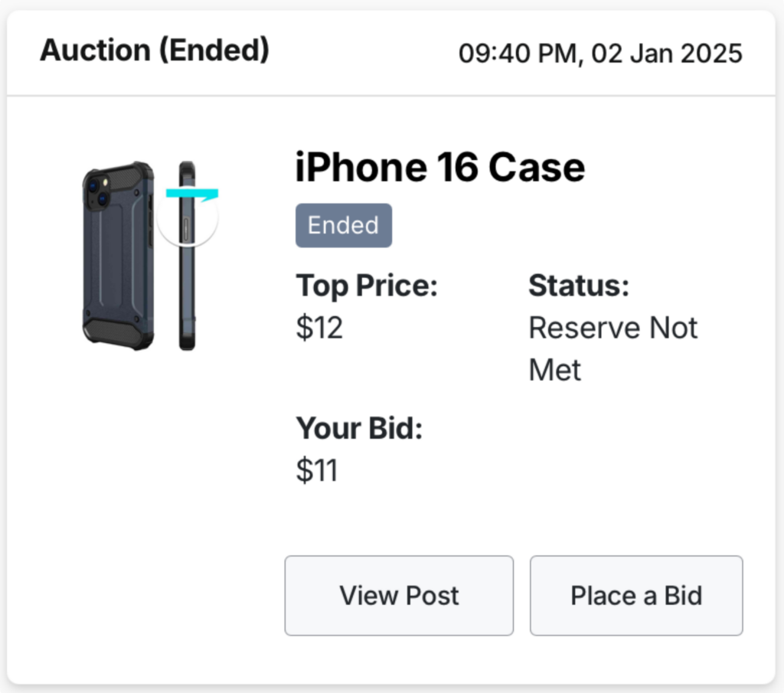The width and height of the screenshot is (784, 693).
Task: Click the back view of the phone case
Action: (x=119, y=256)
